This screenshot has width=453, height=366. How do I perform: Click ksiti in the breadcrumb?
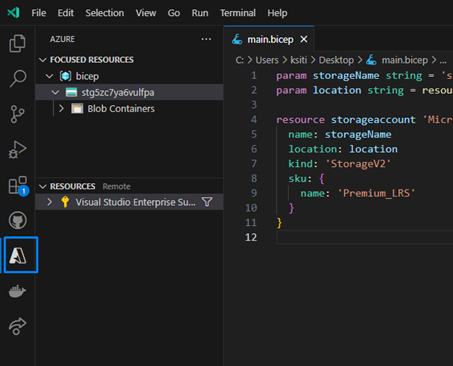pos(299,60)
